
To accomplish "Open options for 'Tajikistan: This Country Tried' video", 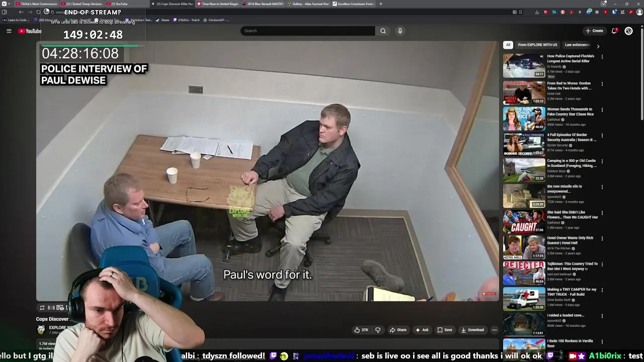I will pos(602,264).
